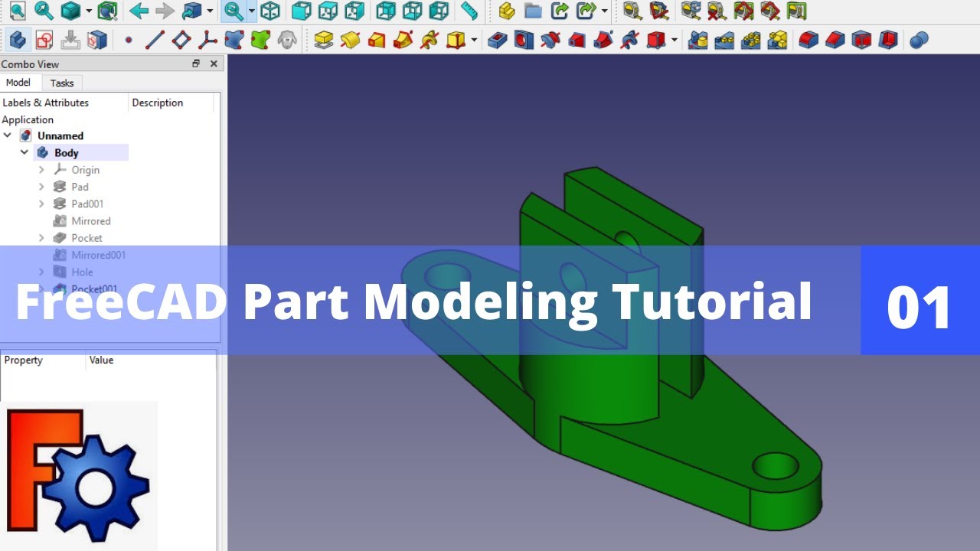The width and height of the screenshot is (980, 551).
Task: Click the blue Shape binder icon
Action: pos(234,39)
